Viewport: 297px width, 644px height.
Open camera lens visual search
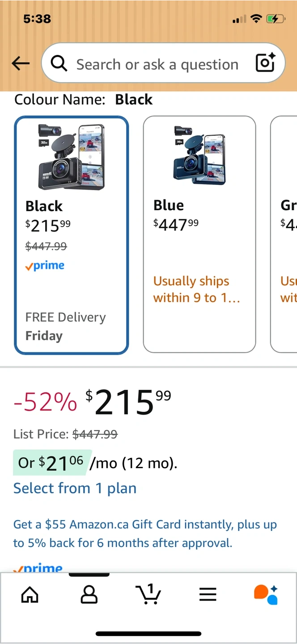tap(265, 63)
